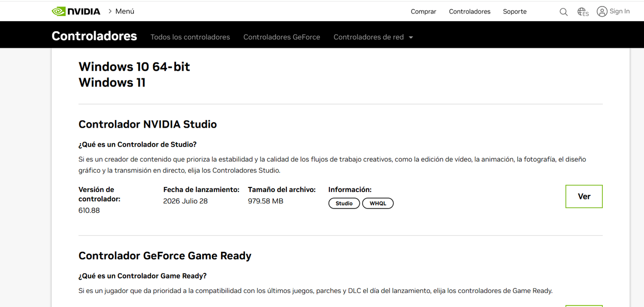Click the WHQL information tag
The height and width of the screenshot is (307, 644).
378,203
